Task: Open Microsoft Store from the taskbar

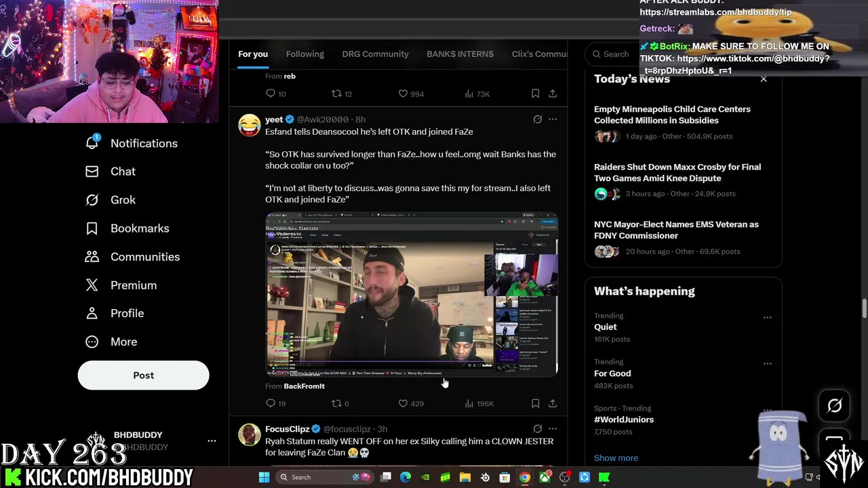Action: click(505, 477)
